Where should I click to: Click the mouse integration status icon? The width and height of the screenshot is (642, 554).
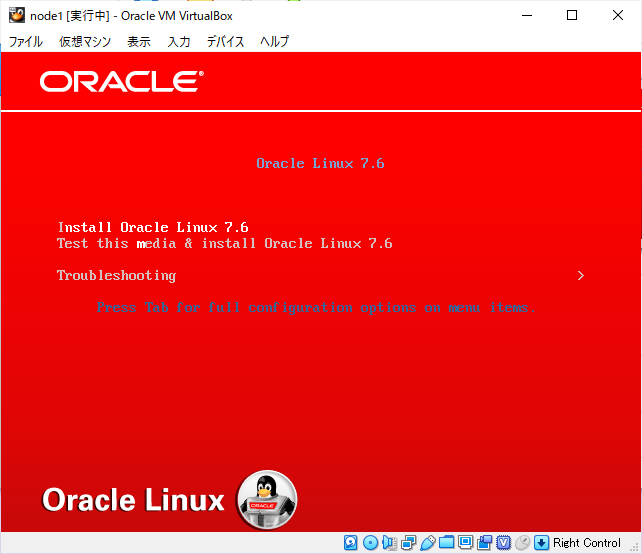522,543
